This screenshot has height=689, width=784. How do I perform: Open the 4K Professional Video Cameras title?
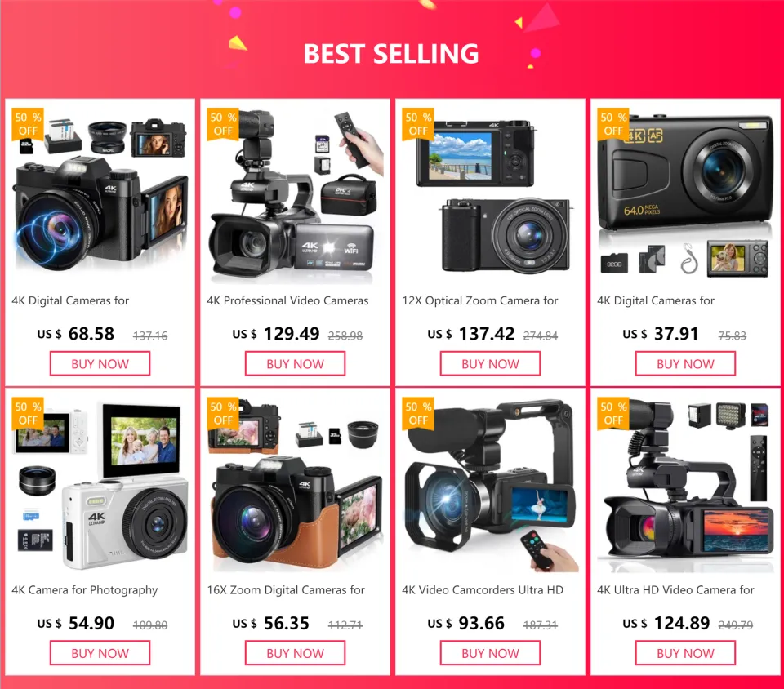pyautogui.click(x=287, y=300)
